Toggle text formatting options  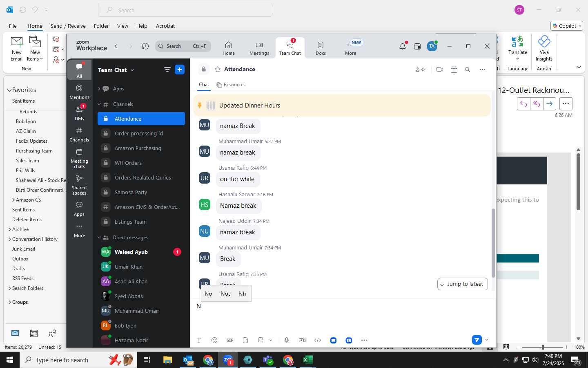[199, 340]
